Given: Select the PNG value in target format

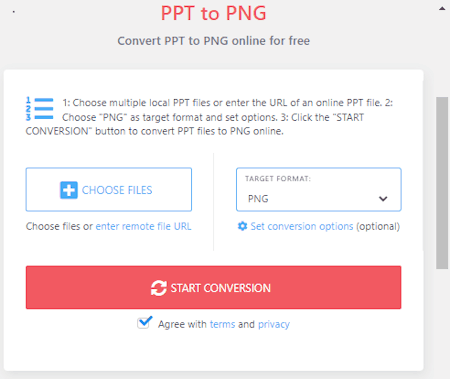Looking at the screenshot, I should 258,199.
